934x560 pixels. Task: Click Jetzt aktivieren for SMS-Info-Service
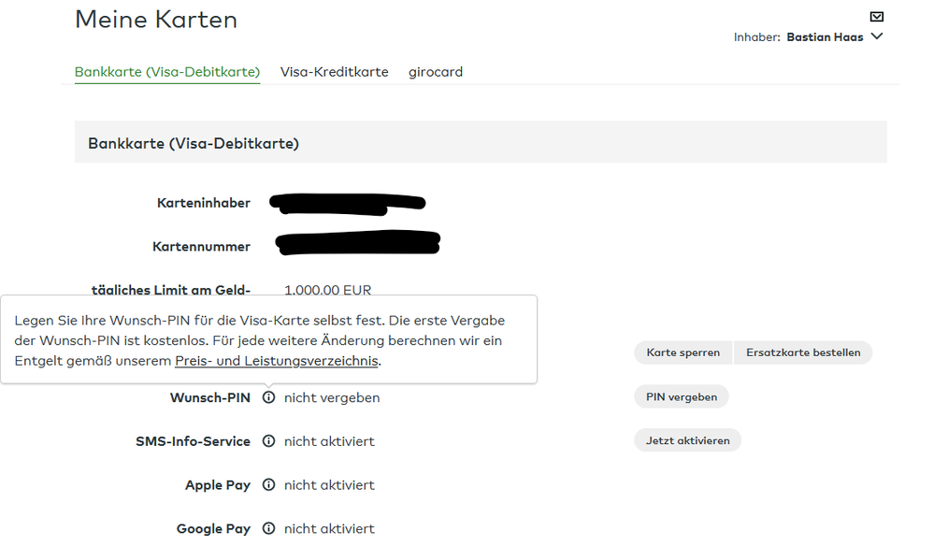[687, 440]
